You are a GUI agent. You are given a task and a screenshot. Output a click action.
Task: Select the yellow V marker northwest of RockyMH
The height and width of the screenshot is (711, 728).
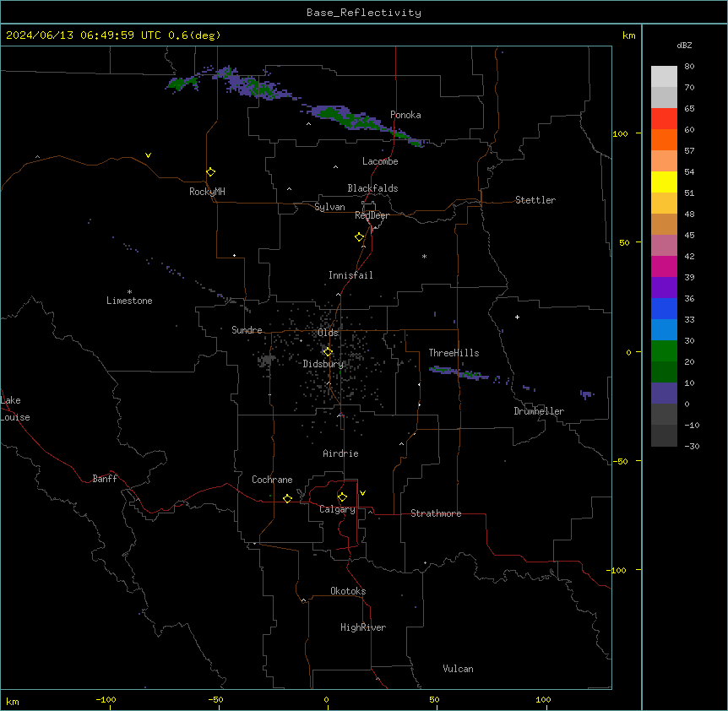(x=148, y=155)
